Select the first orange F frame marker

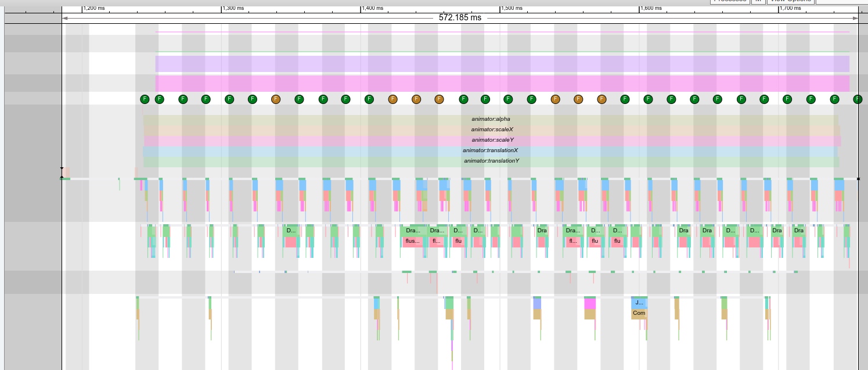pos(276,99)
